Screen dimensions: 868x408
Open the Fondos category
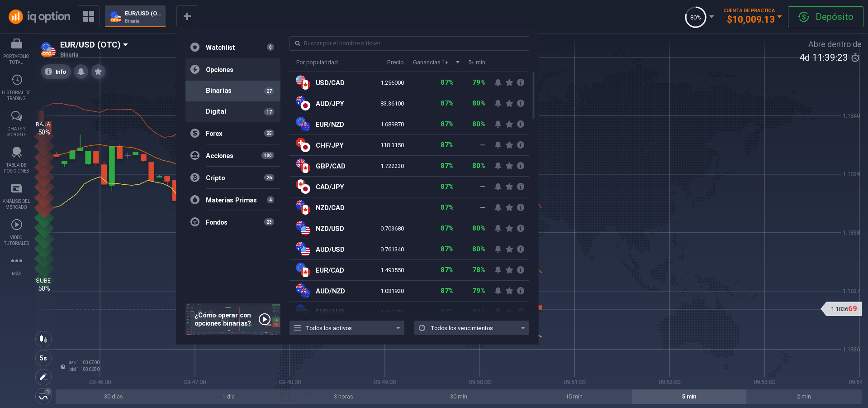[233, 222]
